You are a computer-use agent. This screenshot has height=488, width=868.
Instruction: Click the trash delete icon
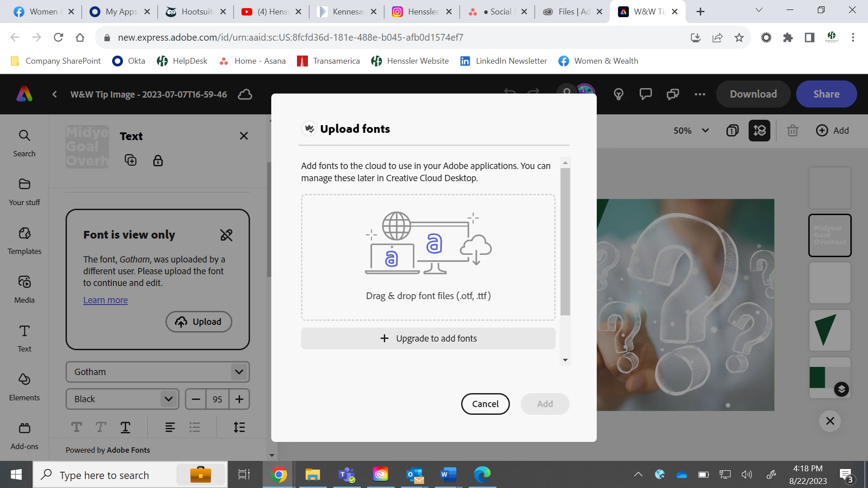792,131
